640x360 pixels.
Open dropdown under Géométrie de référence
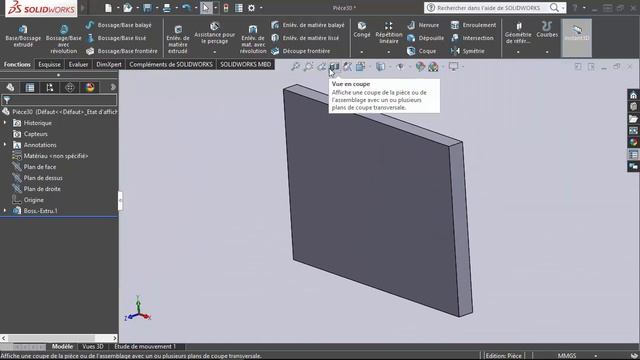coord(518,52)
